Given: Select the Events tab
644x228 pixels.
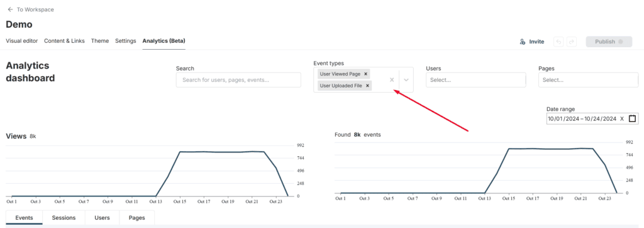Looking at the screenshot, I should tap(25, 218).
